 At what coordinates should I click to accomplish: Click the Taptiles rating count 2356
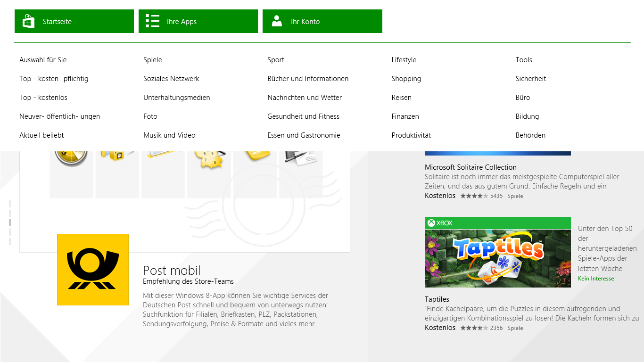496,328
